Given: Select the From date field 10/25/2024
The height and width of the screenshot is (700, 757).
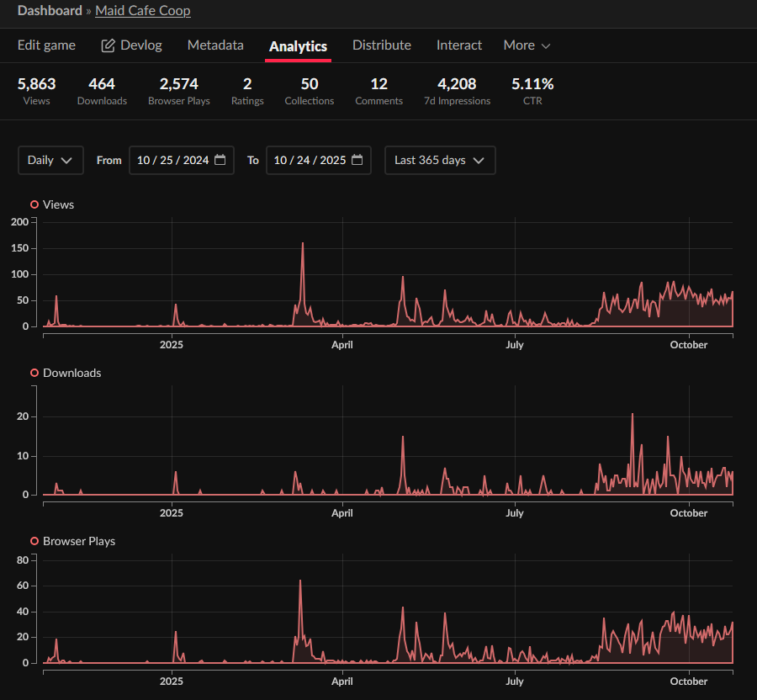Looking at the screenshot, I should click(182, 160).
